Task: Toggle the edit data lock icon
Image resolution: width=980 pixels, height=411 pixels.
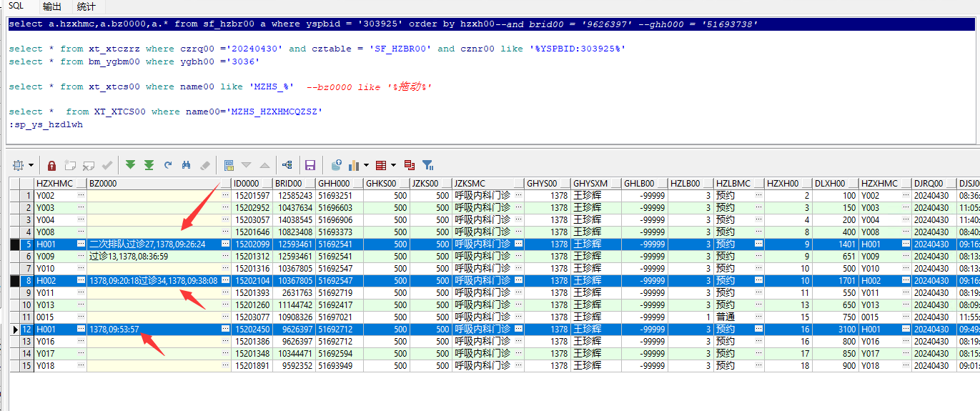Action: click(x=51, y=165)
